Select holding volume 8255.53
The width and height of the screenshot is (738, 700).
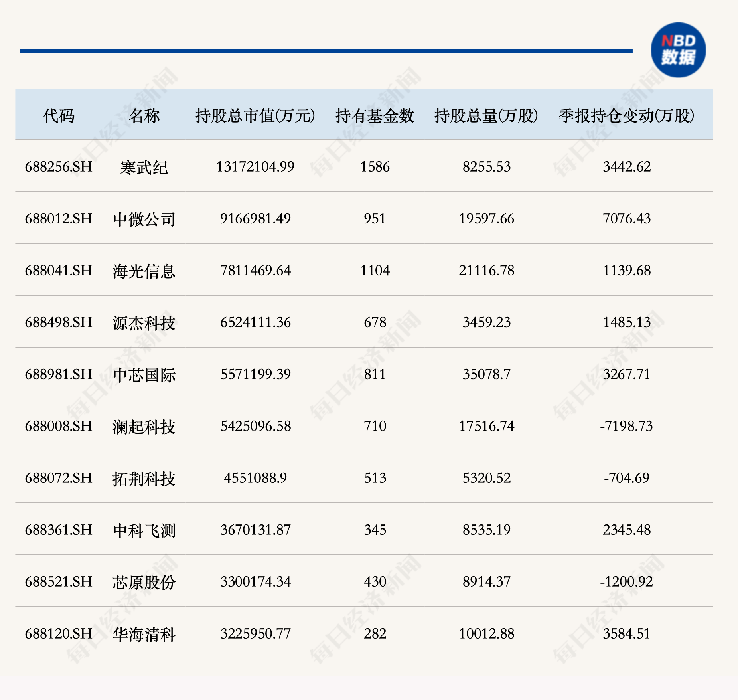tap(487, 167)
